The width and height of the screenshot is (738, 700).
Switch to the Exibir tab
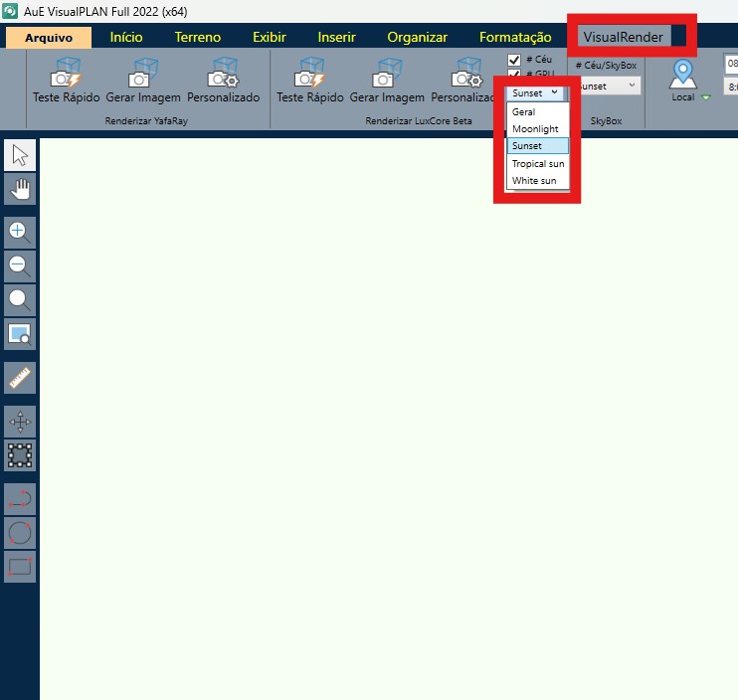[270, 37]
